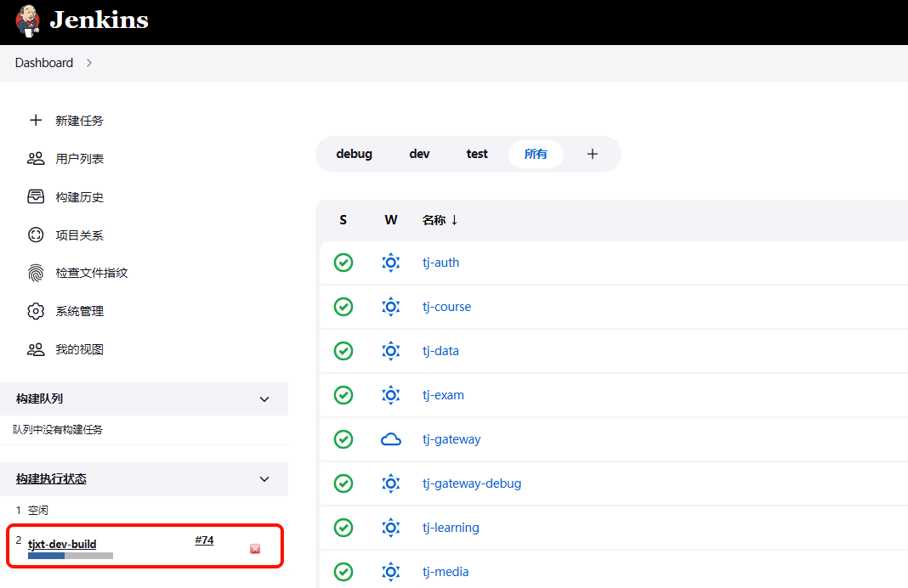Click the people icon beside 我的视图

click(x=36, y=349)
